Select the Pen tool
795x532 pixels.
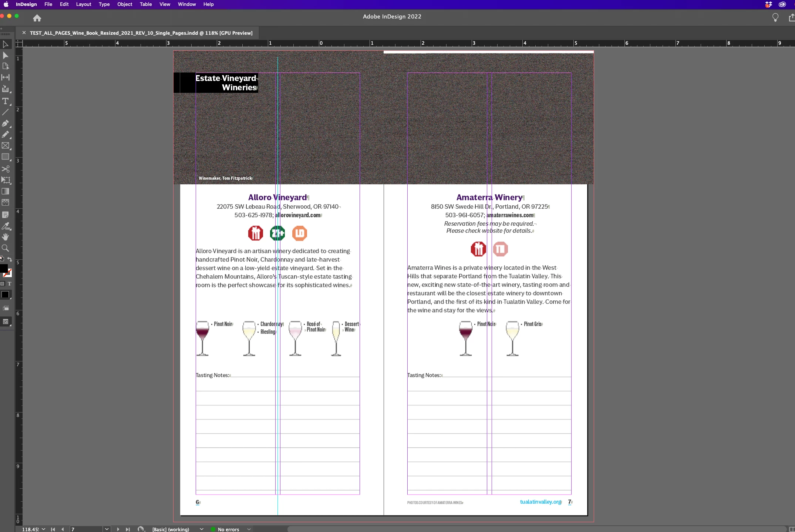[6, 123]
